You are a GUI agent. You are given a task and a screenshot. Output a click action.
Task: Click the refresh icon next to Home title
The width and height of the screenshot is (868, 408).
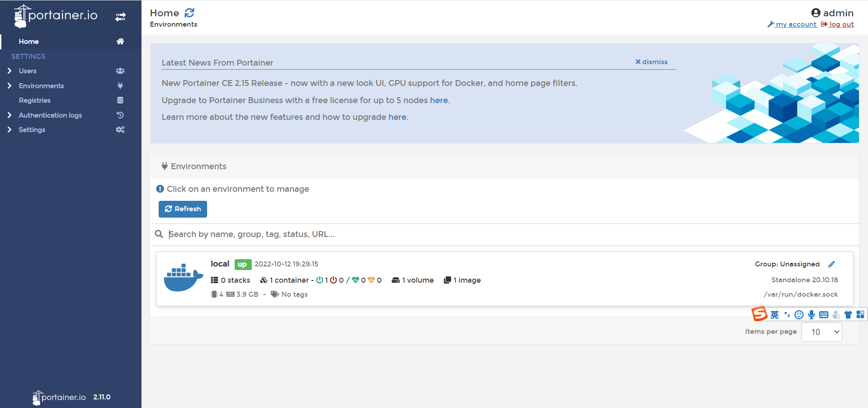(189, 13)
